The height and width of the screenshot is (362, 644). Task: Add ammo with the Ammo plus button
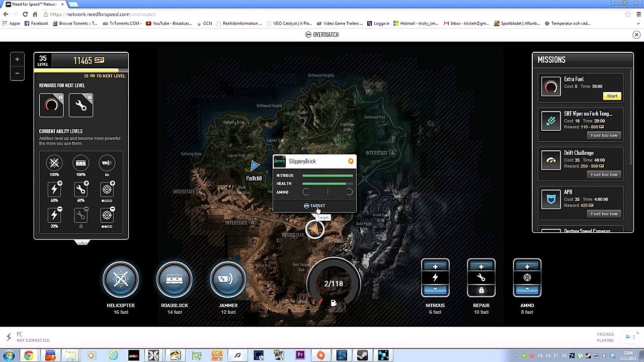pos(527,267)
